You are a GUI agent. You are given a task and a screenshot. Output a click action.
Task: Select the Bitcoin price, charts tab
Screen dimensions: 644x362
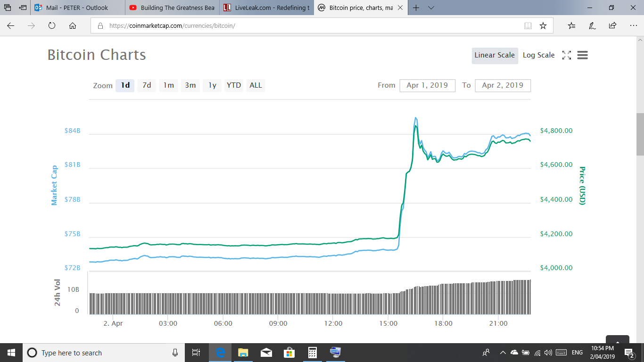pyautogui.click(x=361, y=8)
